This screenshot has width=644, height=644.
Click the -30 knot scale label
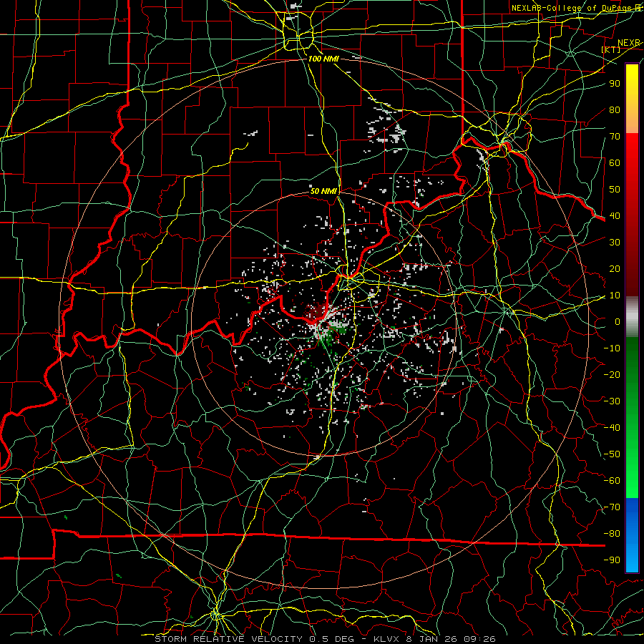point(612,401)
